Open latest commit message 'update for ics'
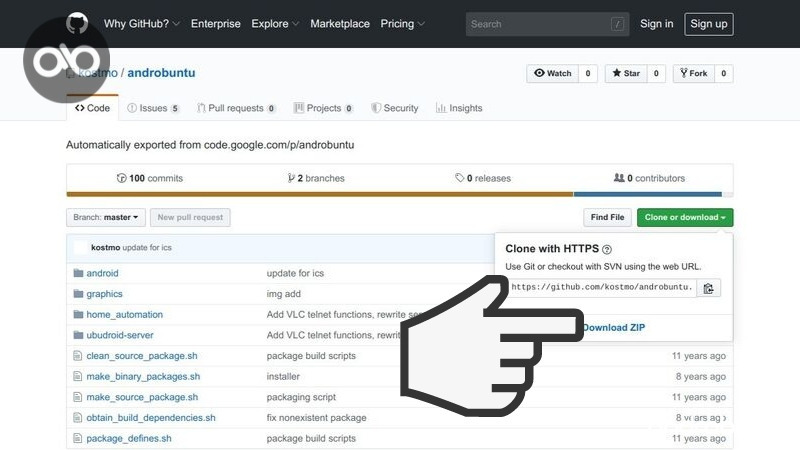Screen dimensions: 800x450 (147, 247)
